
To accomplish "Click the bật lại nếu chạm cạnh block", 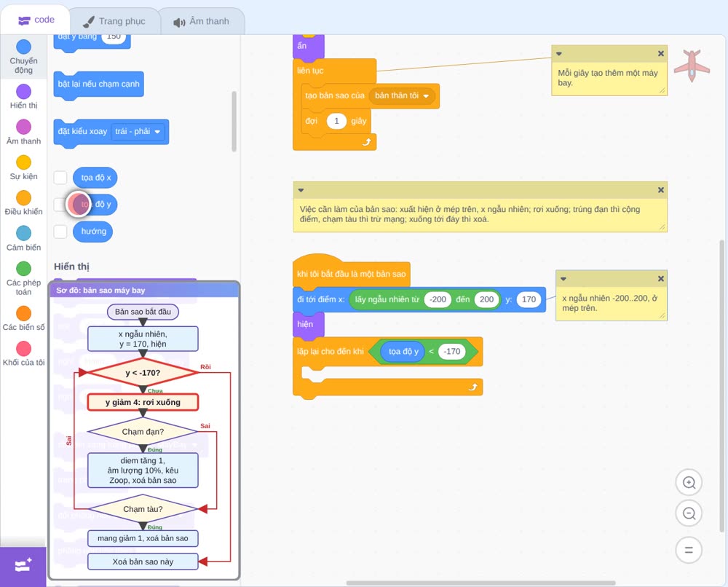I will (x=98, y=84).
